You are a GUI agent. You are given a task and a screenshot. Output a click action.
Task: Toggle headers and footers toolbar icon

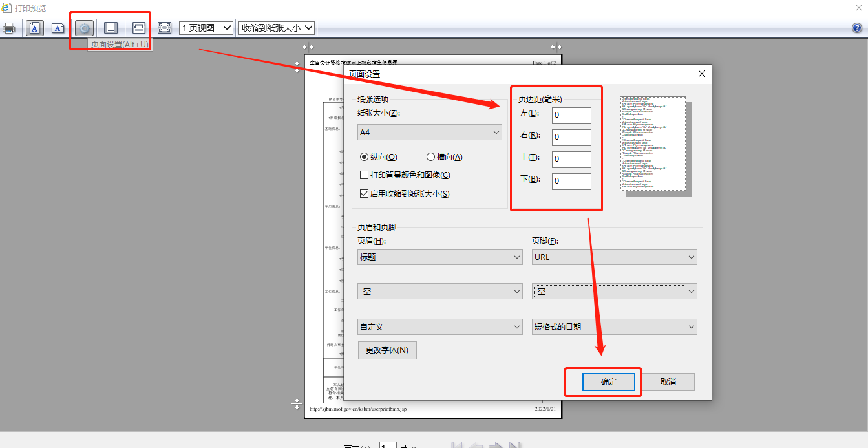point(111,28)
